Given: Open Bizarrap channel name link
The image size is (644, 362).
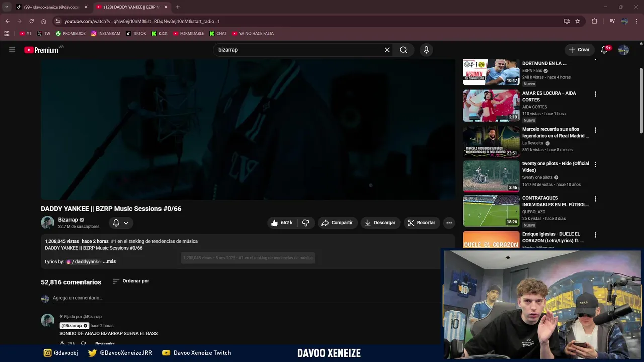Looking at the screenshot, I should [x=68, y=220].
